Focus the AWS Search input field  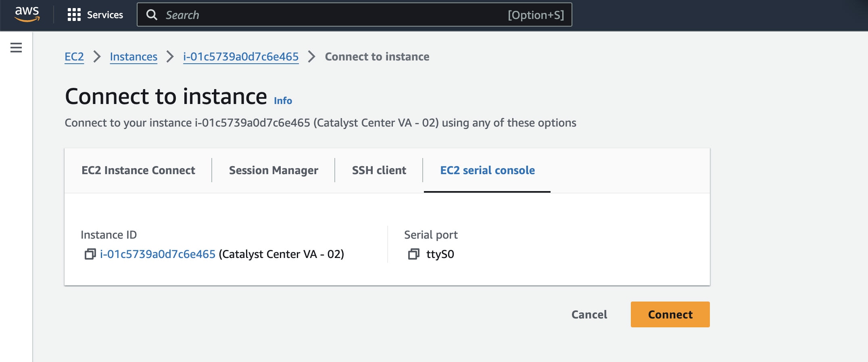pyautogui.click(x=354, y=15)
